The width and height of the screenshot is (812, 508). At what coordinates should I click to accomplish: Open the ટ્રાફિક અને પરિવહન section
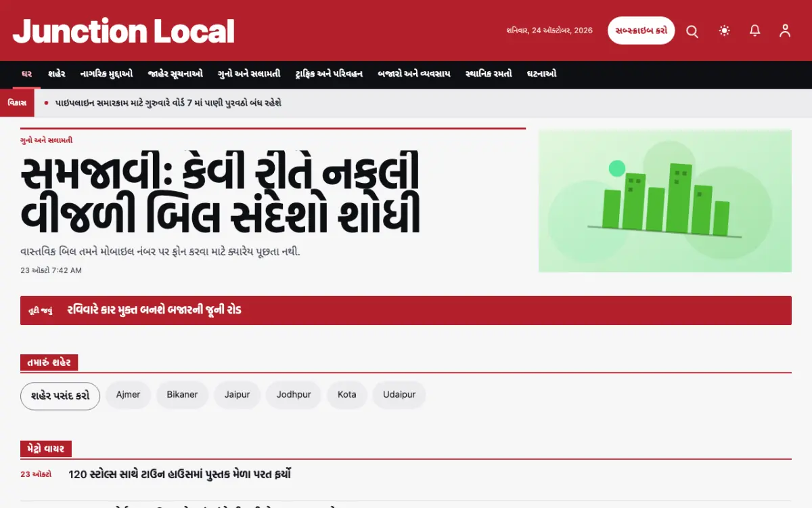coord(329,74)
